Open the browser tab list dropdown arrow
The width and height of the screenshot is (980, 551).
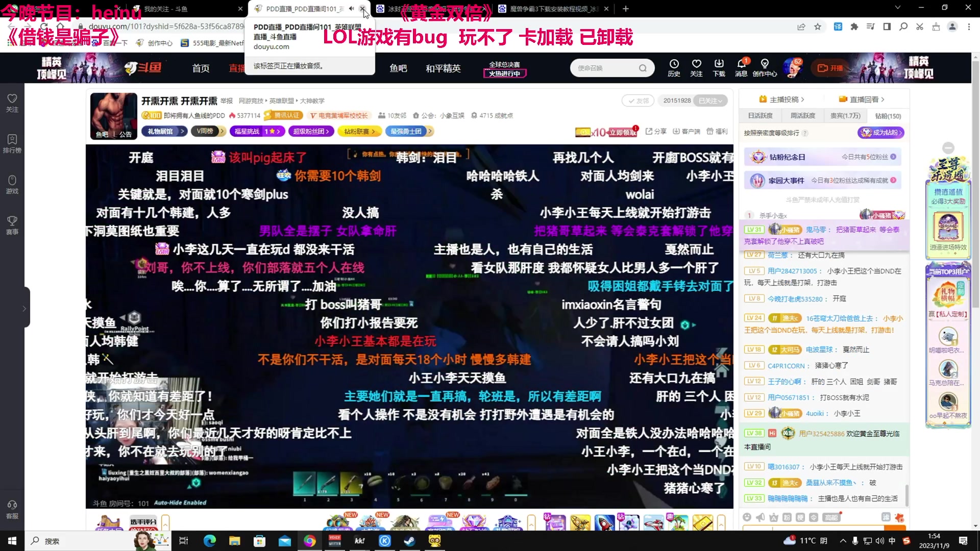click(x=897, y=9)
